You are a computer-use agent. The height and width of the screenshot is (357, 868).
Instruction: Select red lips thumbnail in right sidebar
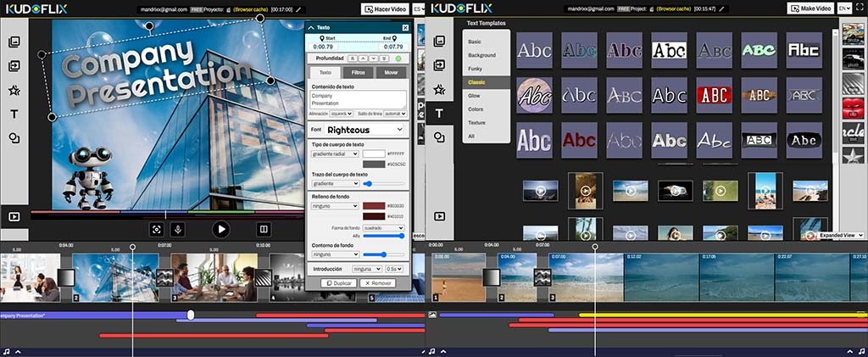coord(853,109)
